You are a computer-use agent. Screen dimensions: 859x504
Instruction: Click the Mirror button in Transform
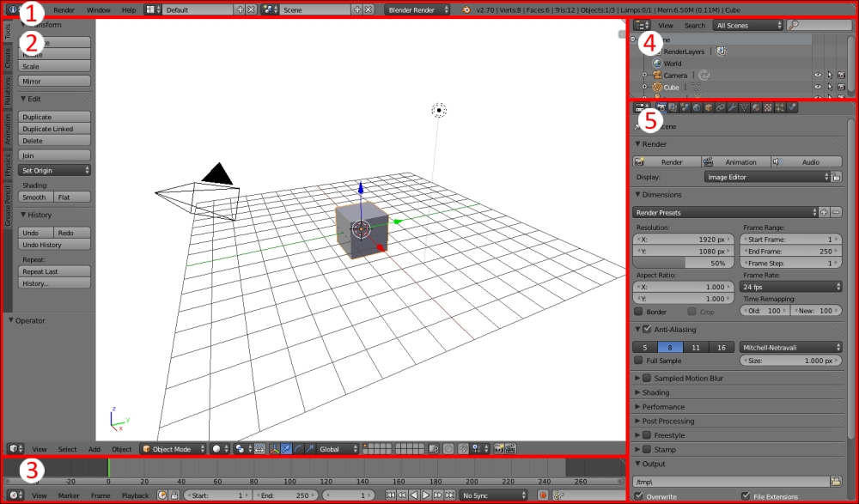pyautogui.click(x=54, y=81)
